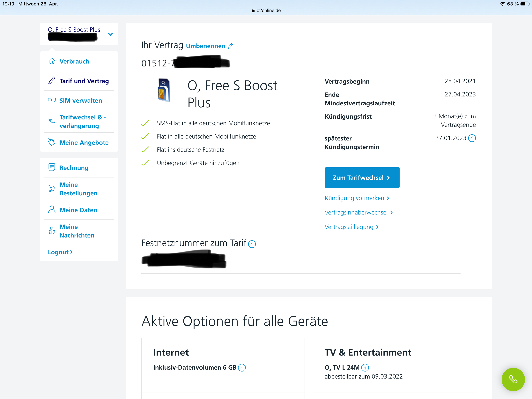The image size is (532, 399).
Task: Click the Umbenennen link
Action: click(x=206, y=46)
